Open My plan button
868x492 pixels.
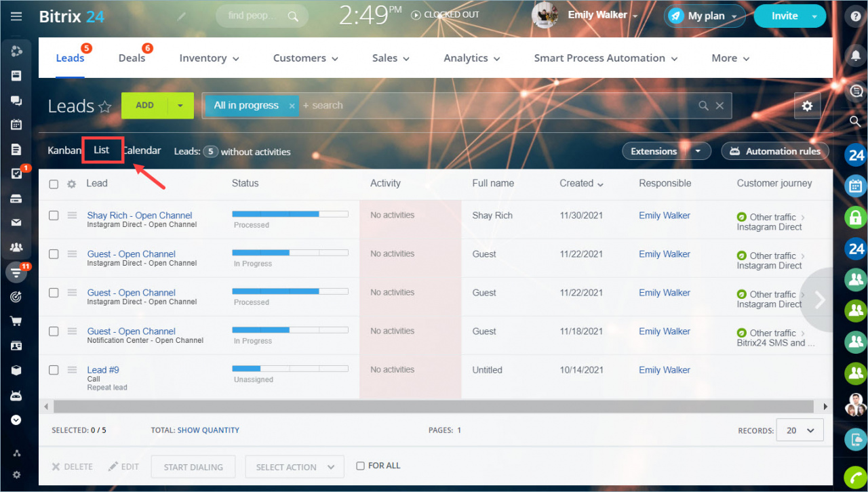[705, 16]
